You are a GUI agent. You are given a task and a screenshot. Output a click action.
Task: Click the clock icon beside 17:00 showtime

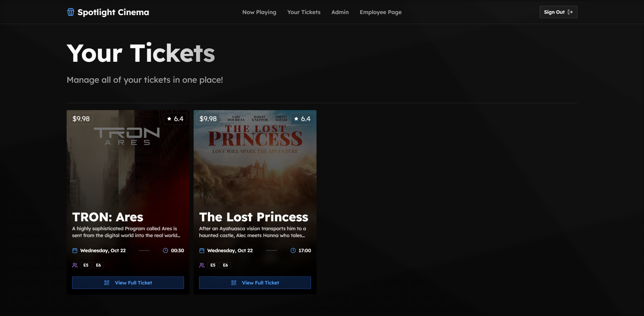(293, 250)
